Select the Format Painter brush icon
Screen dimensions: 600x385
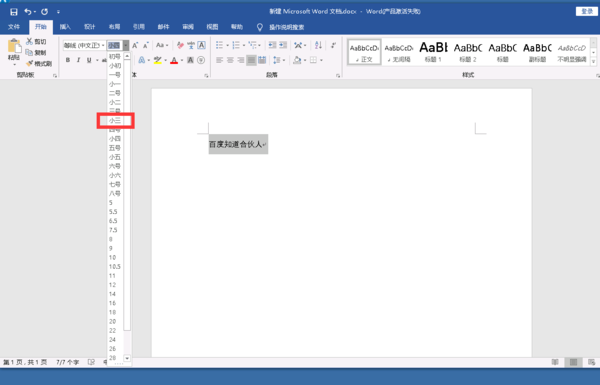[x=29, y=64]
